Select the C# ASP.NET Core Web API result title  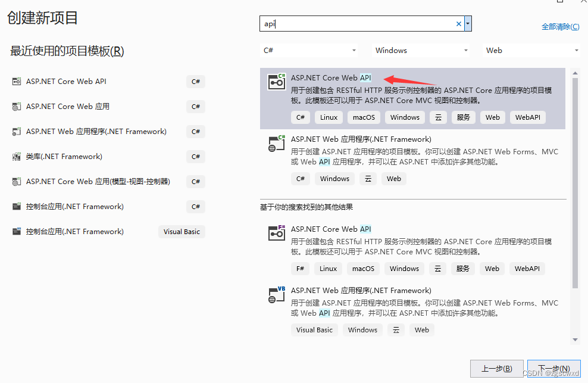331,77
